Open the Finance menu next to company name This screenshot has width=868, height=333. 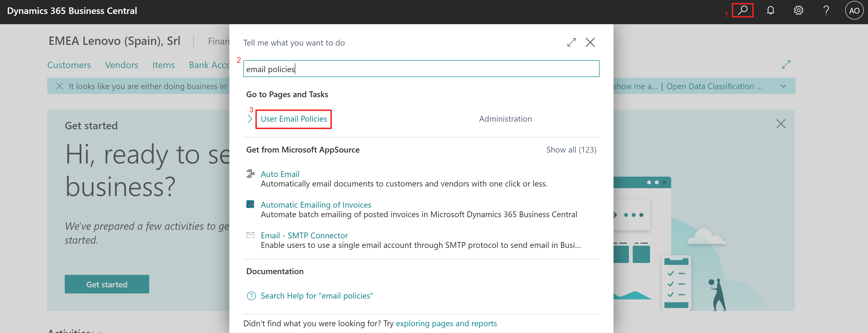(219, 41)
